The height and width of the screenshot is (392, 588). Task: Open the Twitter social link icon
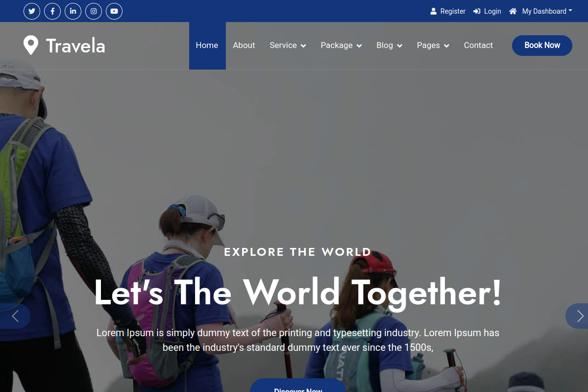coord(32,11)
